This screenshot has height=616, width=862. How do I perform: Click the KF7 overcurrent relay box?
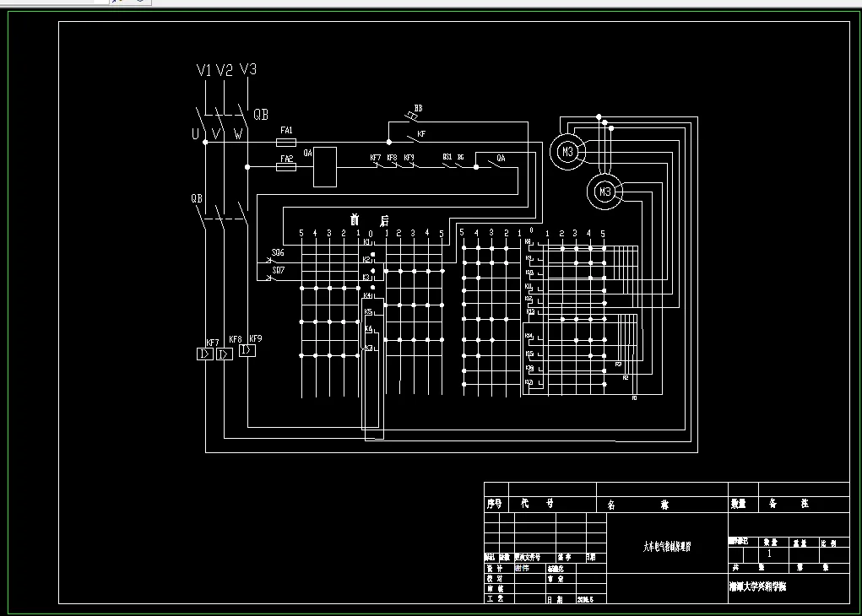click(x=205, y=354)
